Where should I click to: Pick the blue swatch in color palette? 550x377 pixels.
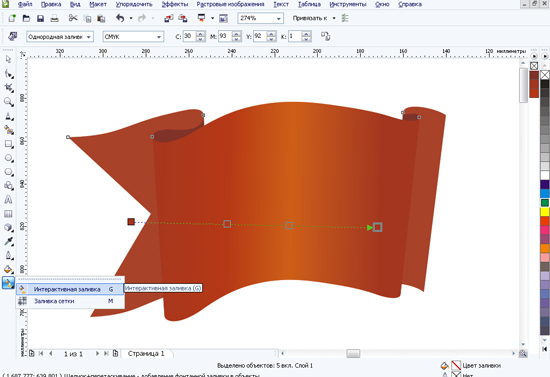(545, 194)
